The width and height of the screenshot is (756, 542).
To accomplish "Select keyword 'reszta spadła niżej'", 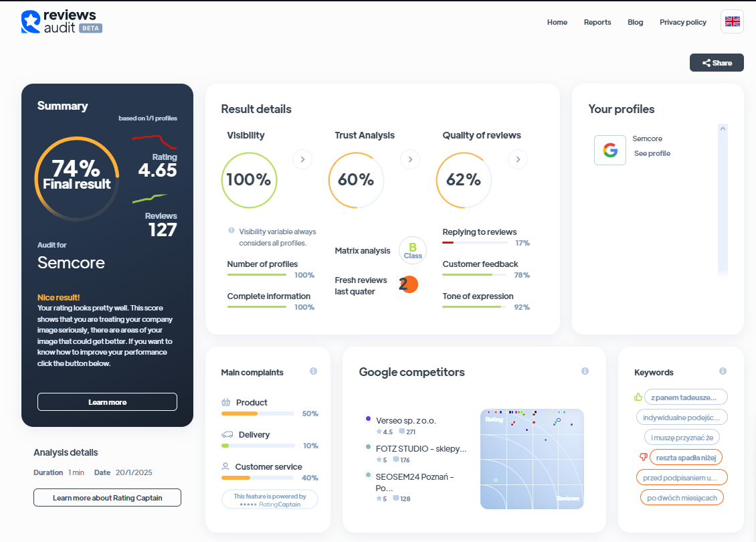I will (x=686, y=458).
